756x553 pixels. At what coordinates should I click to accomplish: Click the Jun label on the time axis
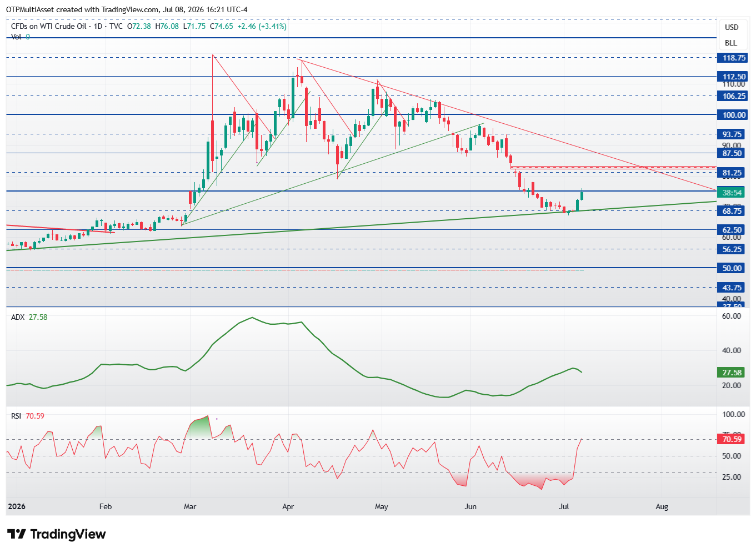tap(470, 506)
